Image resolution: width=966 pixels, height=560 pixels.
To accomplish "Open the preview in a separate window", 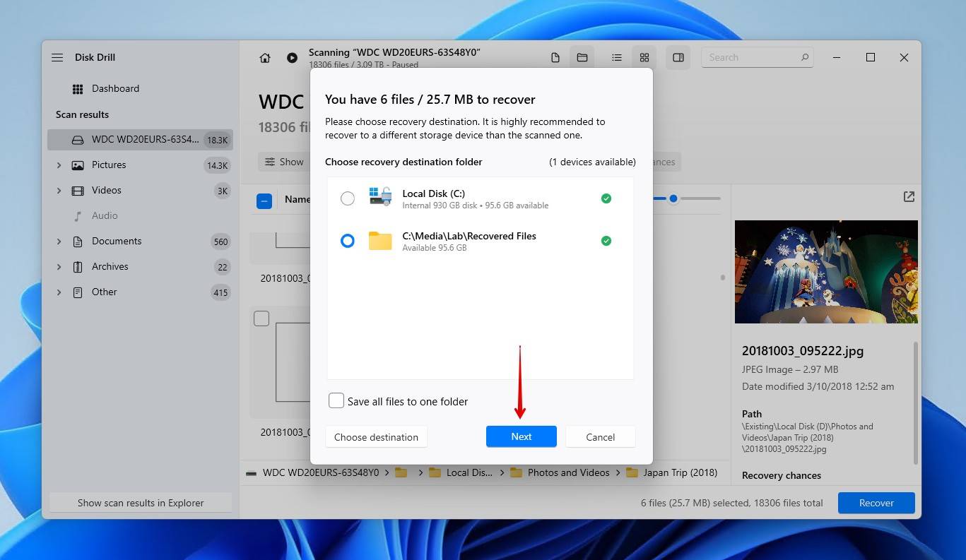I will click(x=909, y=197).
